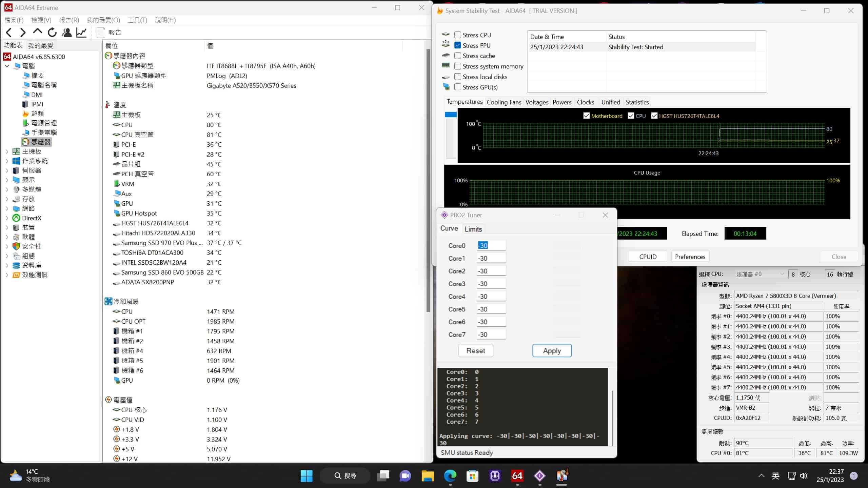
Task: Open the weather widget on taskbar
Action: pos(29,476)
